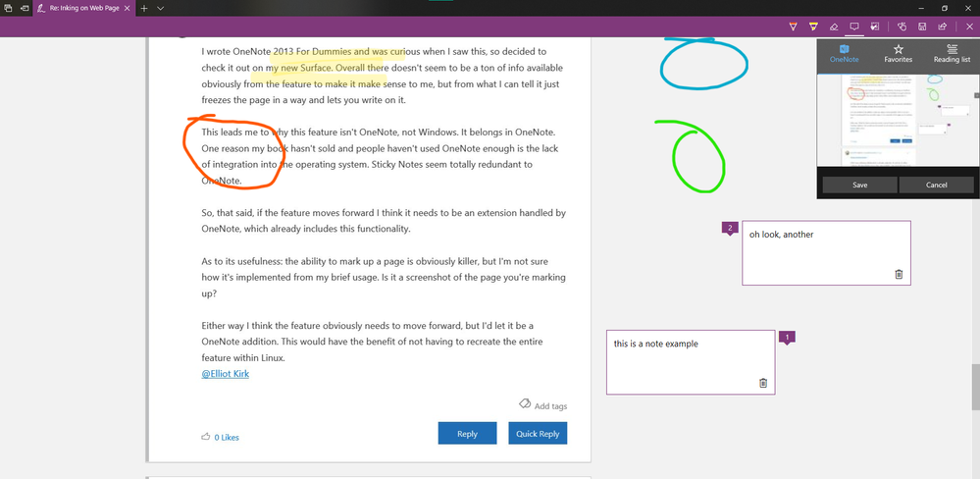Screen dimensions: 980x479
Task: Click inside the 'this is a note example' note
Action: coord(691,362)
